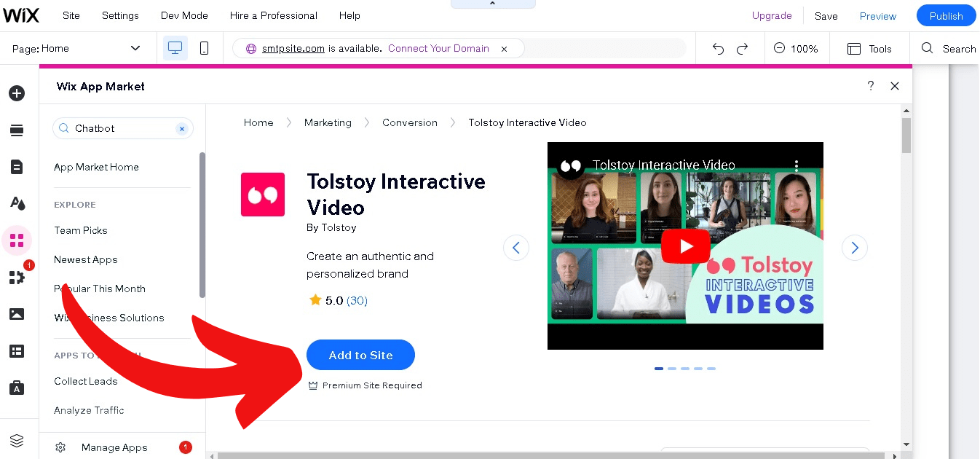
Task: Click the Tolstoy app logo
Action: [263, 195]
